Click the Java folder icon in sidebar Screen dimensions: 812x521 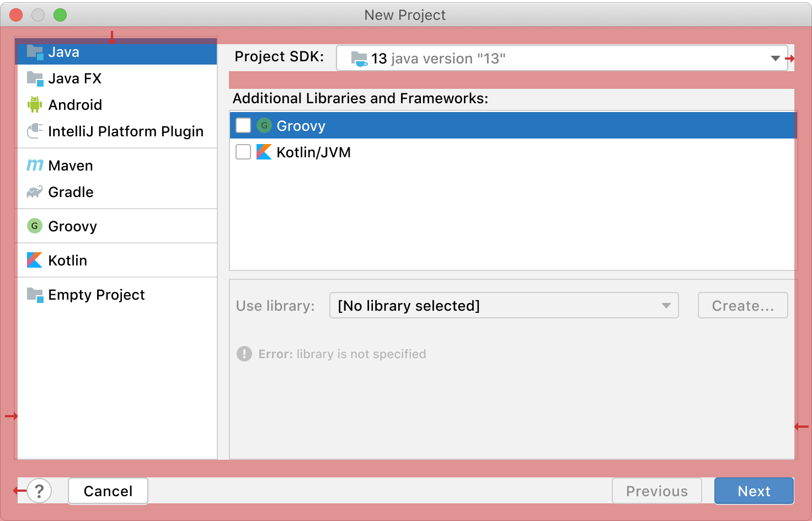click(35, 52)
